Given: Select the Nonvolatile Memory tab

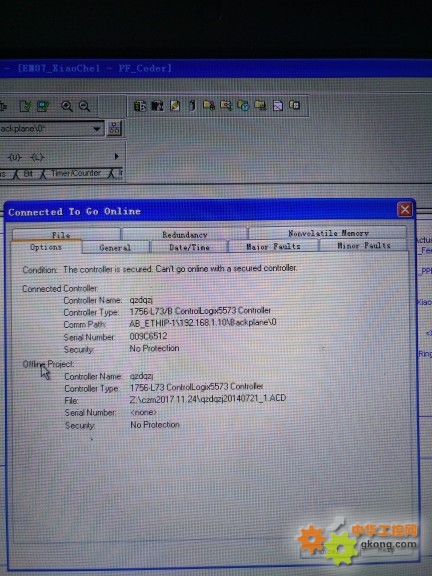Looking at the screenshot, I should coord(328,233).
